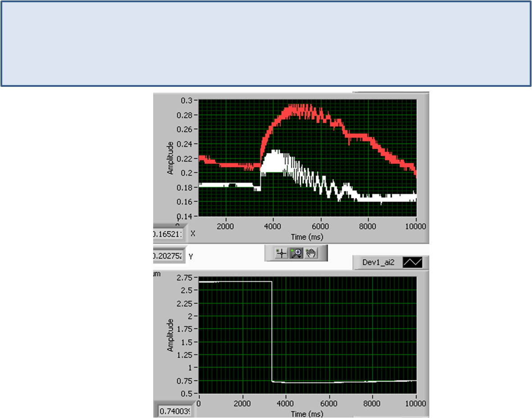
Task: Click the empty blue text box at top
Action: [266, 43]
